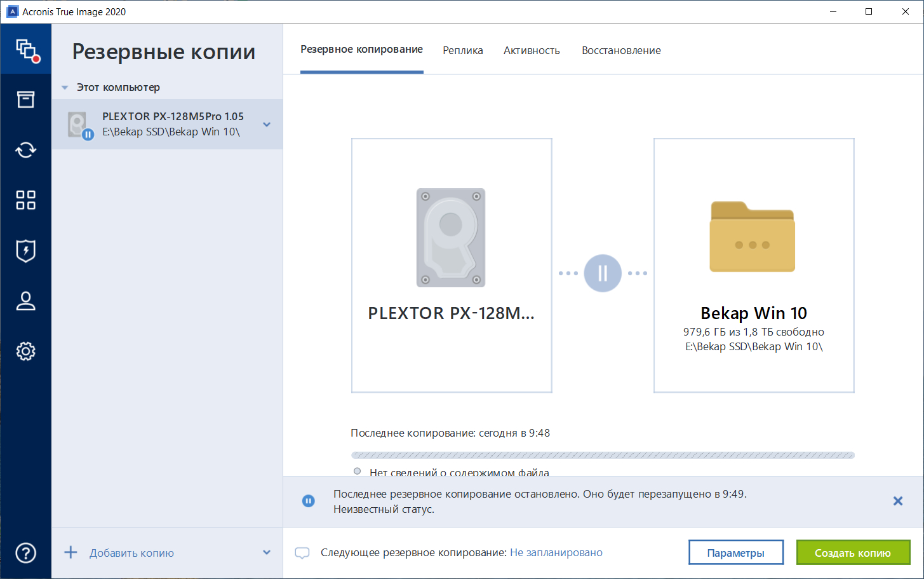Switch to the 'Реплика' tab
Viewport: 924px width, 579px height.
(463, 50)
